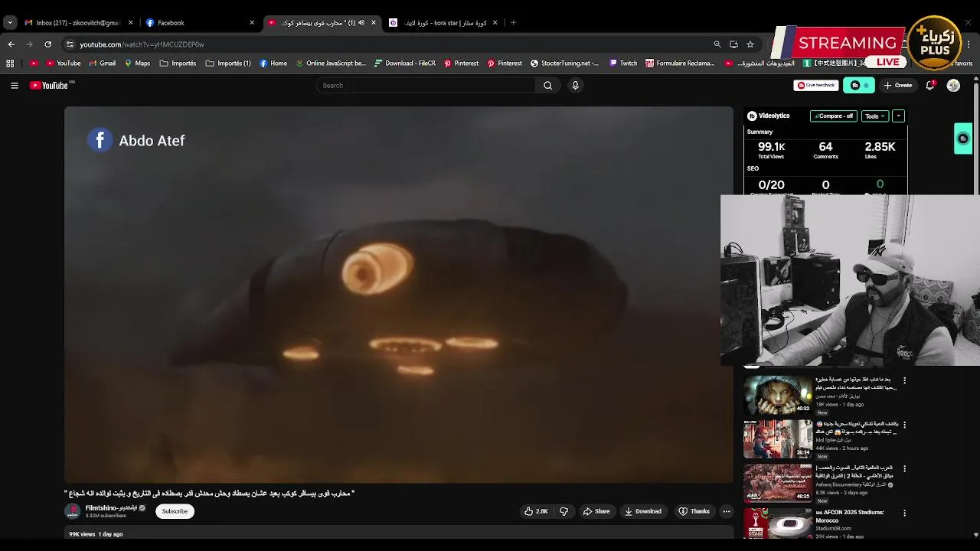Click Filmtshino channel avatar
This screenshot has height=551, width=980.
(x=73, y=511)
